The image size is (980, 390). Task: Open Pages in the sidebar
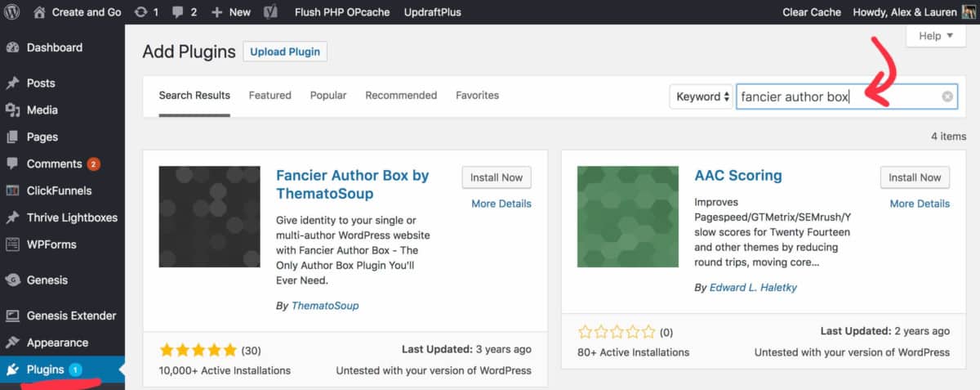tap(42, 137)
